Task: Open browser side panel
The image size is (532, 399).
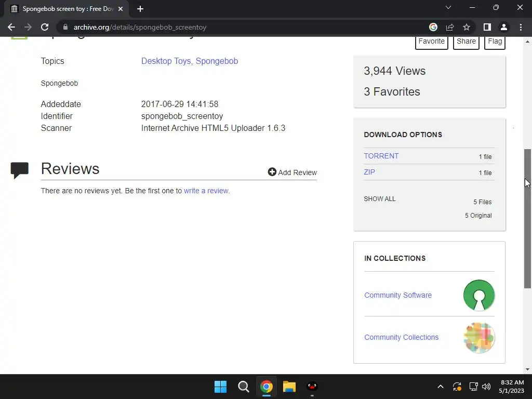Action: [487, 27]
